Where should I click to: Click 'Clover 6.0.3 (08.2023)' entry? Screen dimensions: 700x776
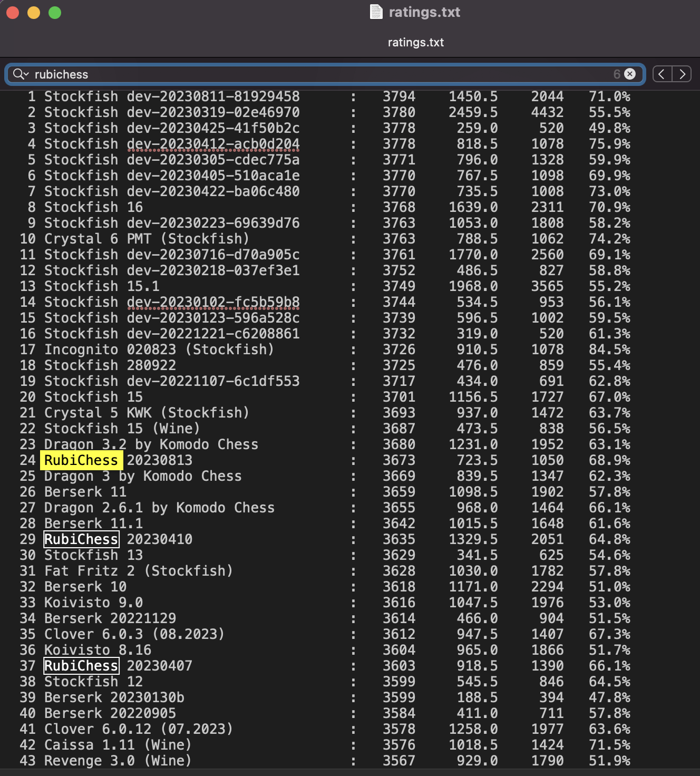click(134, 634)
